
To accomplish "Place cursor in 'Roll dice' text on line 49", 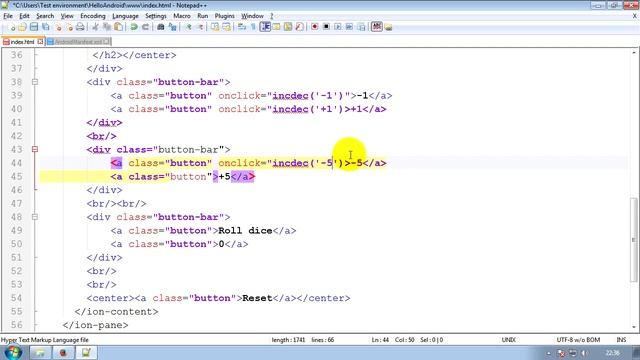I will [245, 230].
